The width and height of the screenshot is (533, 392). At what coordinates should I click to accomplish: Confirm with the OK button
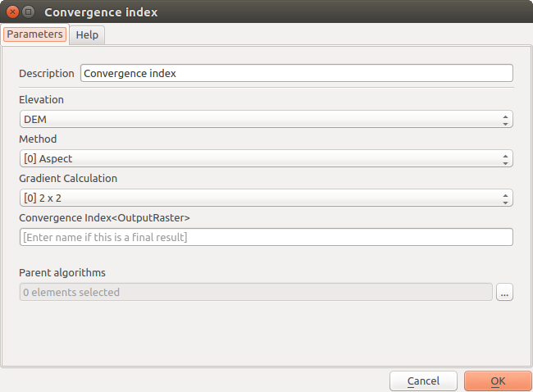tap(497, 381)
